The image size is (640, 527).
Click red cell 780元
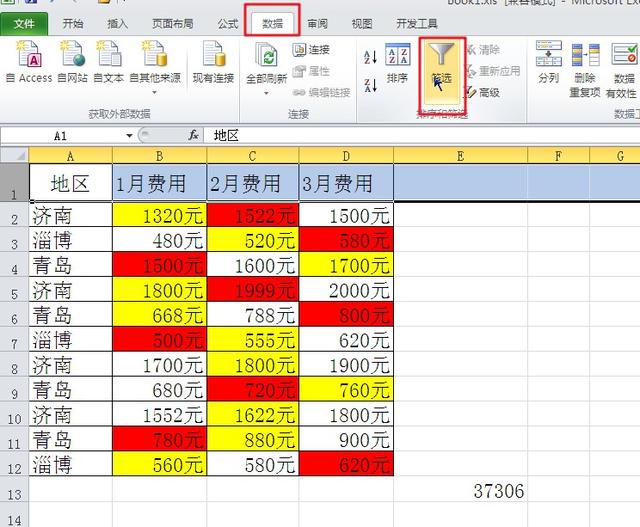(x=160, y=439)
